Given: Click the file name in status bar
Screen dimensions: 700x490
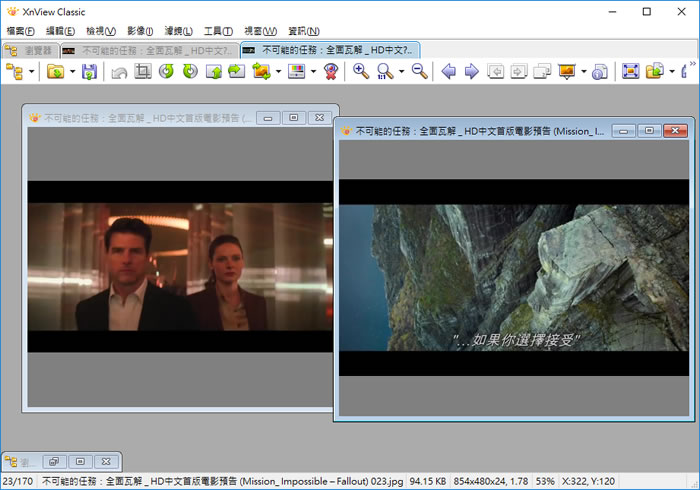Looking at the screenshot, I should 222,481.
